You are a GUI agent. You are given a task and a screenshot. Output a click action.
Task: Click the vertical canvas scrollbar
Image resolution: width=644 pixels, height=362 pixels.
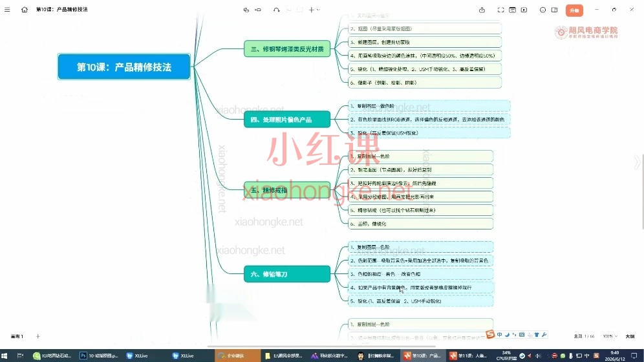(x=642, y=193)
